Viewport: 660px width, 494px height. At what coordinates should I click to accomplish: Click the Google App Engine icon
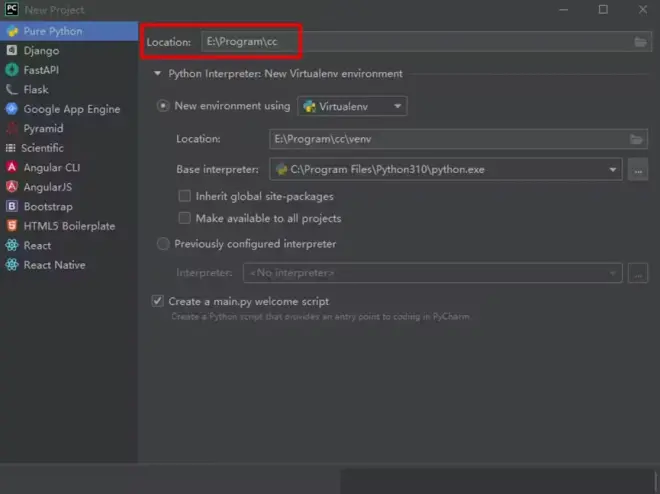(12, 109)
